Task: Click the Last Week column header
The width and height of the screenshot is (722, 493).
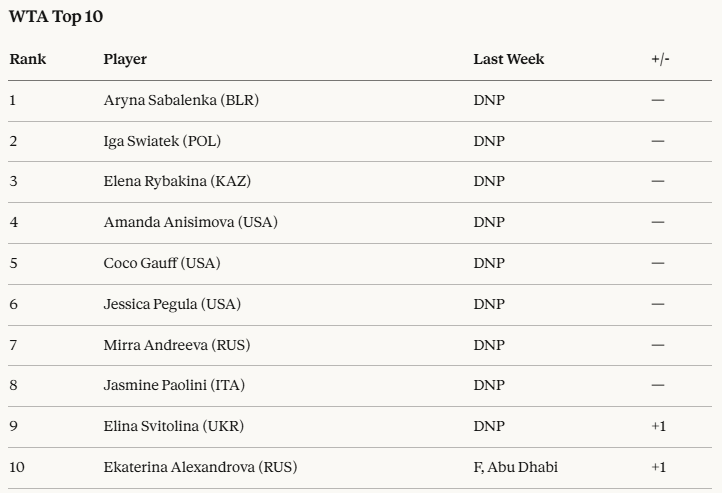Action: pos(508,59)
